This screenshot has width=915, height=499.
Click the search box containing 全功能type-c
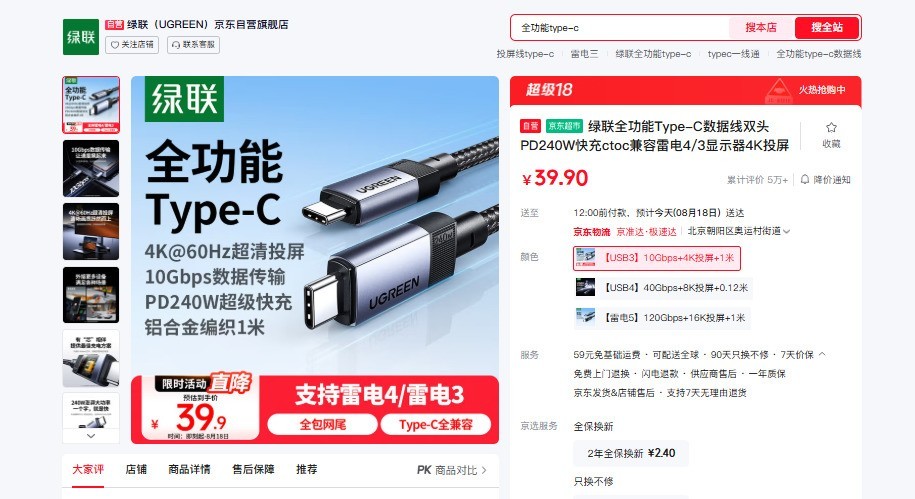[620, 27]
